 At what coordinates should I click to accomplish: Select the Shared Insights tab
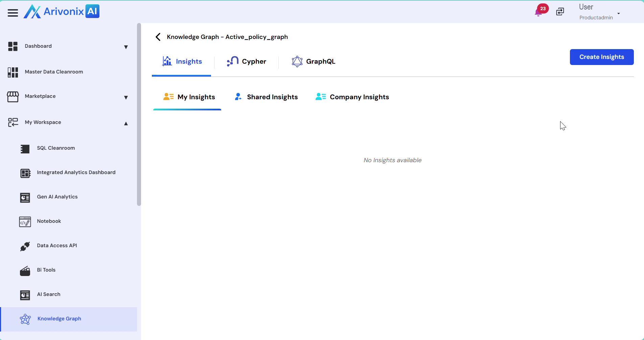(x=266, y=97)
